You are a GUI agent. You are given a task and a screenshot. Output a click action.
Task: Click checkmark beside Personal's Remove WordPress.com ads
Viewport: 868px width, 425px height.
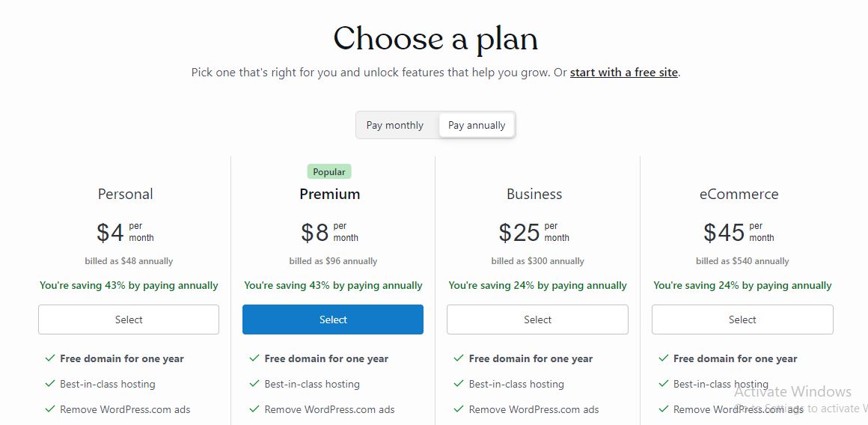pyautogui.click(x=50, y=409)
